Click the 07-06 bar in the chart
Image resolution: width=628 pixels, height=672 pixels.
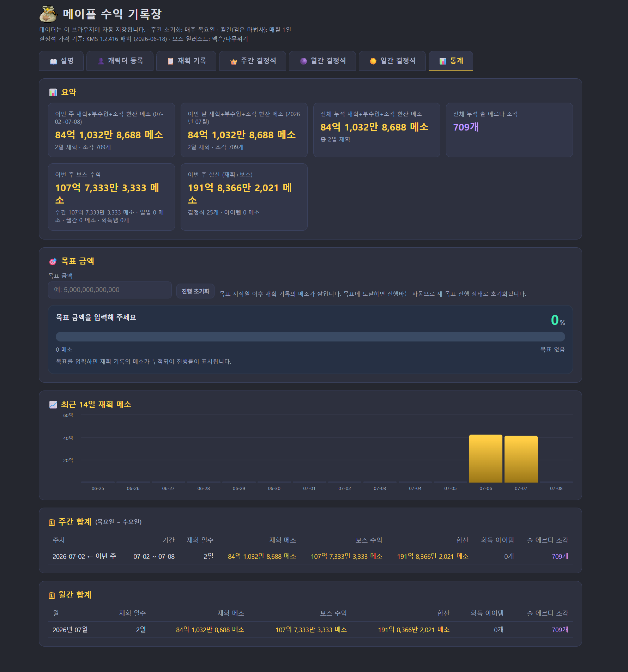click(x=486, y=458)
